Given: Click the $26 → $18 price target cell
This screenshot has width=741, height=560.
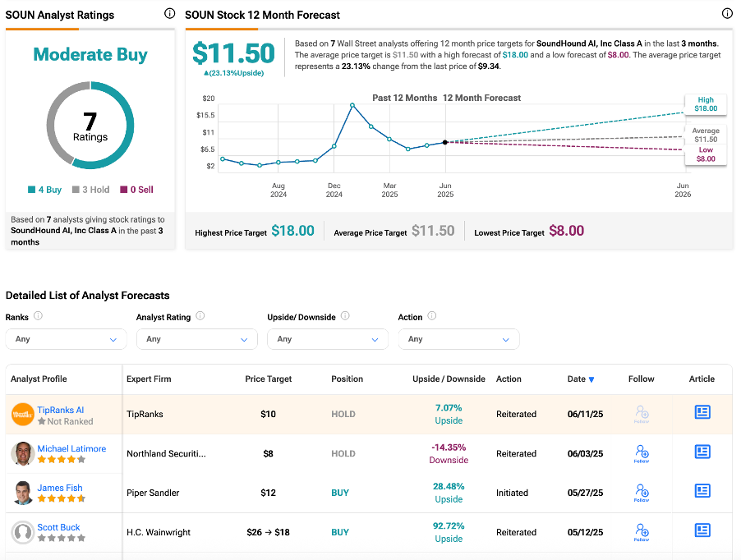Looking at the screenshot, I should (x=268, y=532).
